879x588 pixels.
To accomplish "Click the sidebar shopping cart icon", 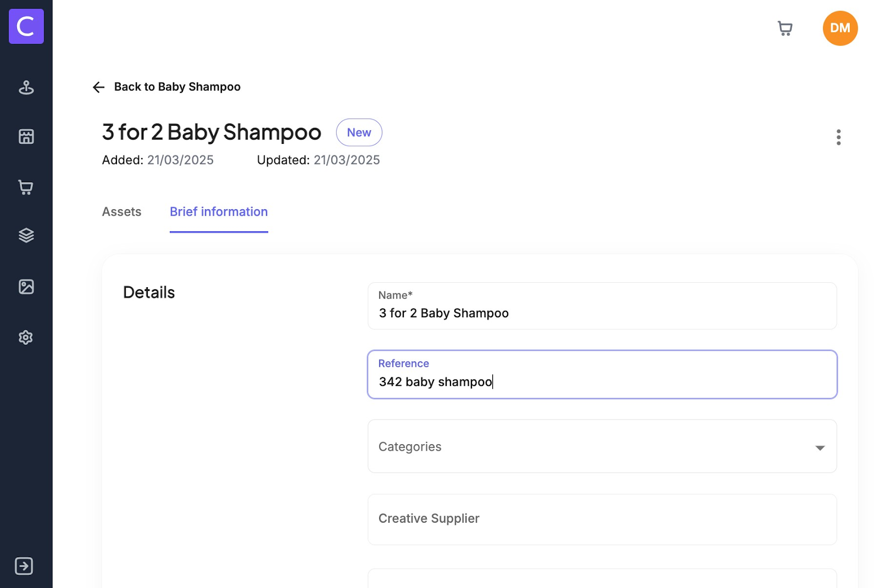I will click(x=26, y=187).
